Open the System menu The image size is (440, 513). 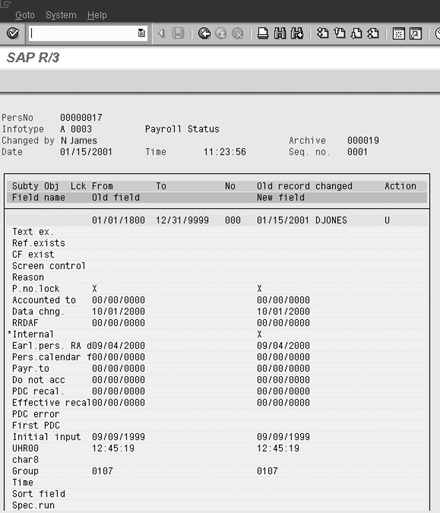click(61, 15)
